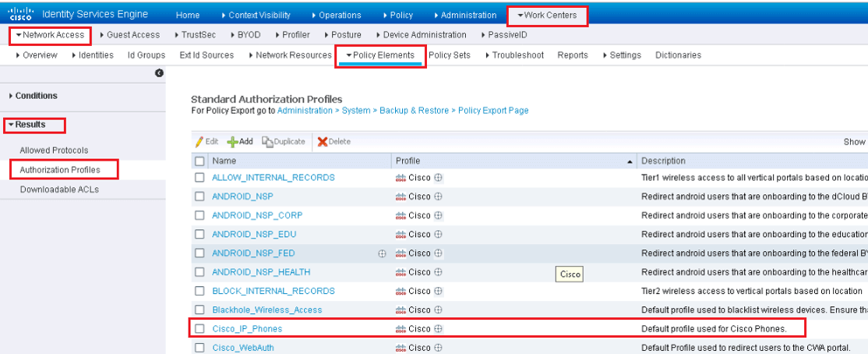Click target icon next to ANDROID_NSP_FED name
The image size is (868, 354).
point(382,253)
